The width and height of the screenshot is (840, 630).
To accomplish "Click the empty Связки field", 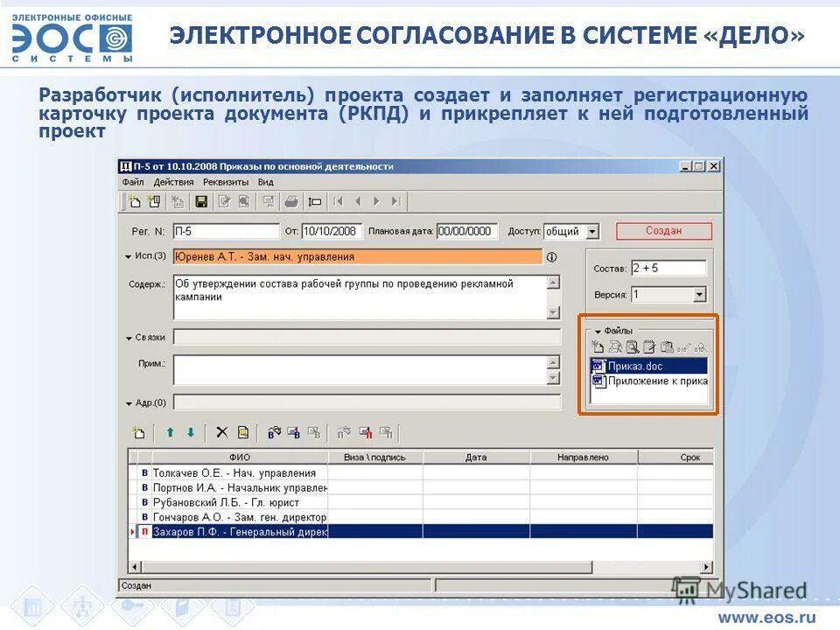I will (367, 338).
